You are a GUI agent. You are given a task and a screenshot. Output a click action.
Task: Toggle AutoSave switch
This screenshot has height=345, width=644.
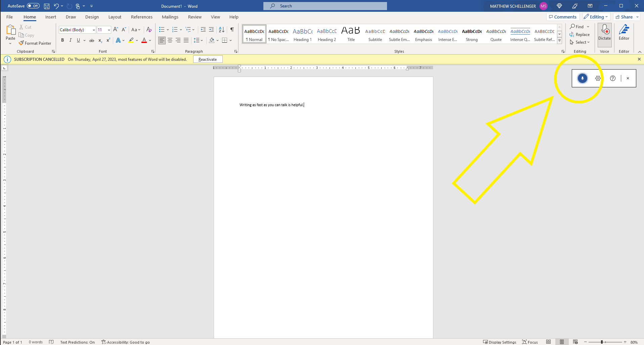click(33, 6)
